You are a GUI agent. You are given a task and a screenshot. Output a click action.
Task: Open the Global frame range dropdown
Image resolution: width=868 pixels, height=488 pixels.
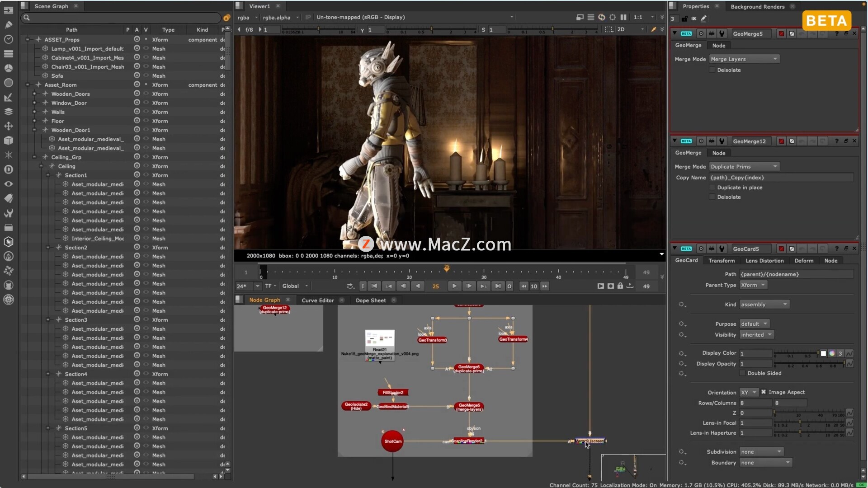point(295,286)
